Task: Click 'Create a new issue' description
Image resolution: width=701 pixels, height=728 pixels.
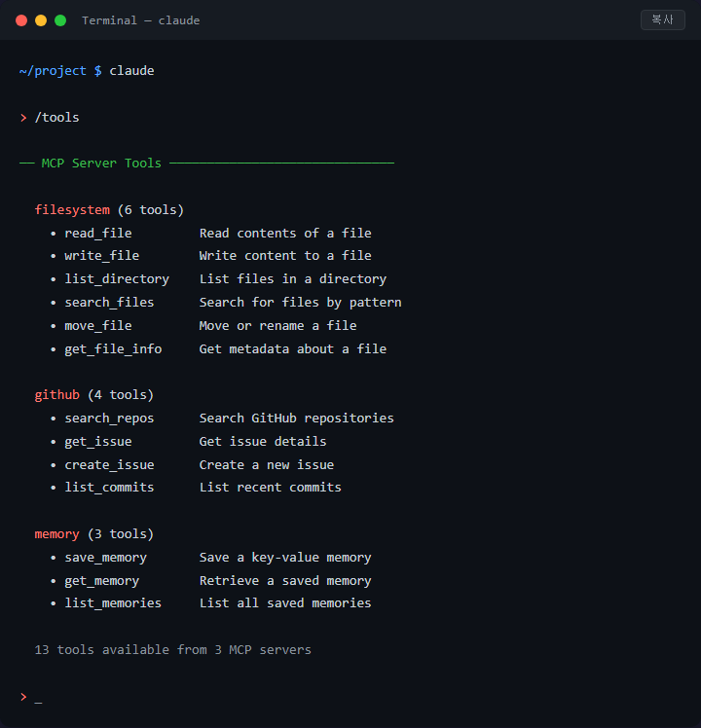Action: coord(267,465)
